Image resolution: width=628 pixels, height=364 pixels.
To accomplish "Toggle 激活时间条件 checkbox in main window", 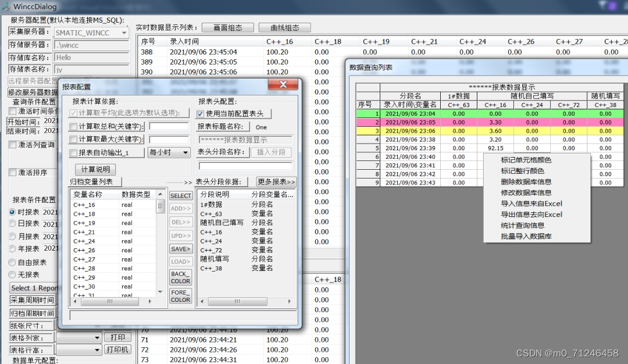I will pyautogui.click(x=12, y=111).
